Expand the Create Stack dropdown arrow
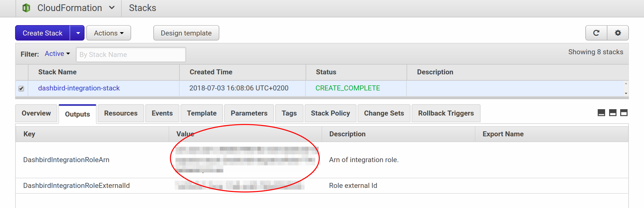This screenshot has height=208, width=644. (78, 33)
